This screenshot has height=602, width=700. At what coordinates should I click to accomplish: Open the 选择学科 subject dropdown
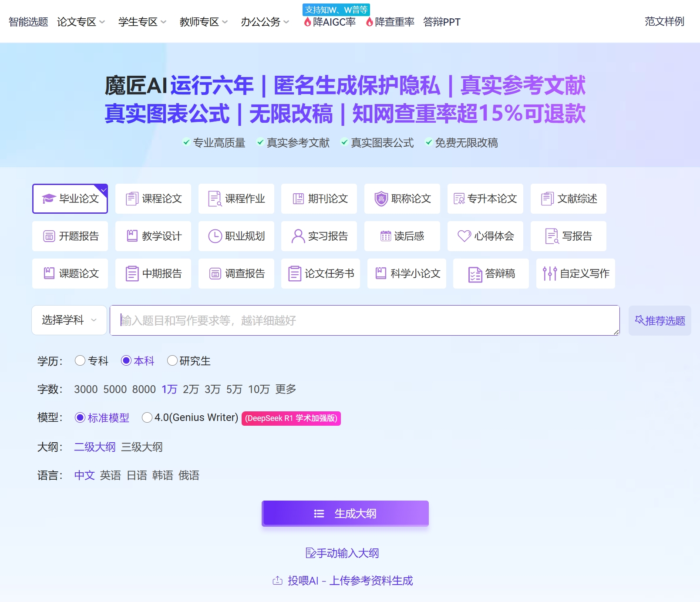(x=69, y=320)
